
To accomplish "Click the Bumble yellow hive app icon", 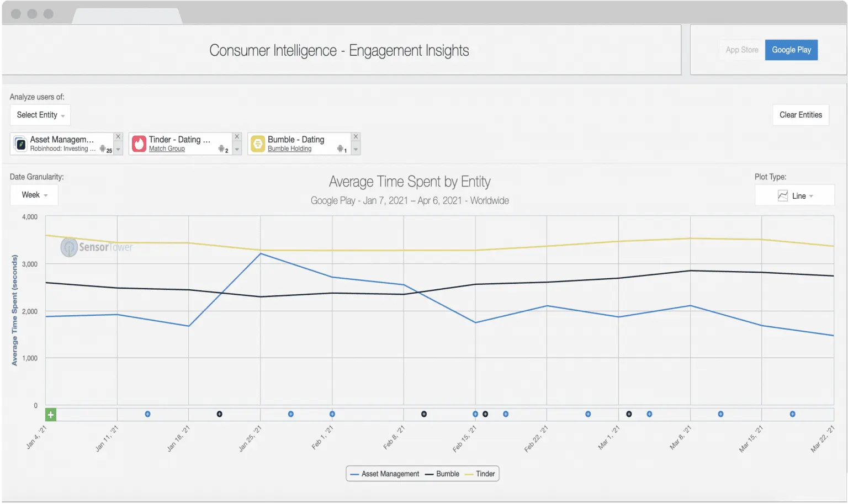I will (258, 144).
